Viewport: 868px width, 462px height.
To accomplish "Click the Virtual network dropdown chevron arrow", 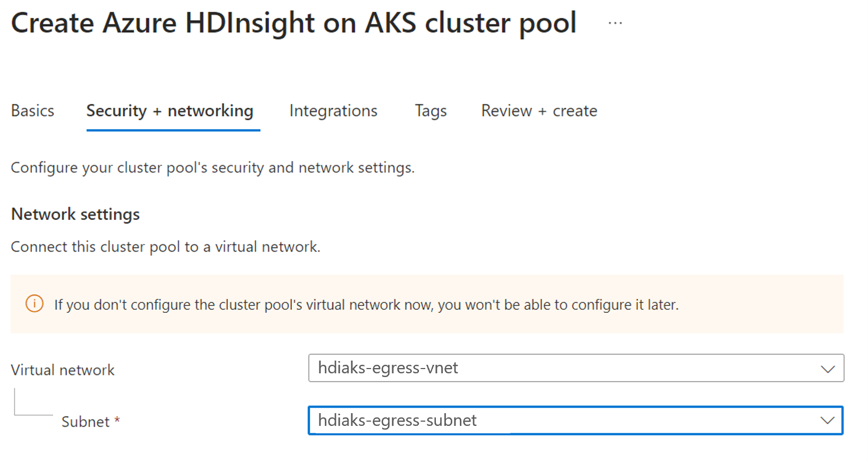I will tap(827, 369).
